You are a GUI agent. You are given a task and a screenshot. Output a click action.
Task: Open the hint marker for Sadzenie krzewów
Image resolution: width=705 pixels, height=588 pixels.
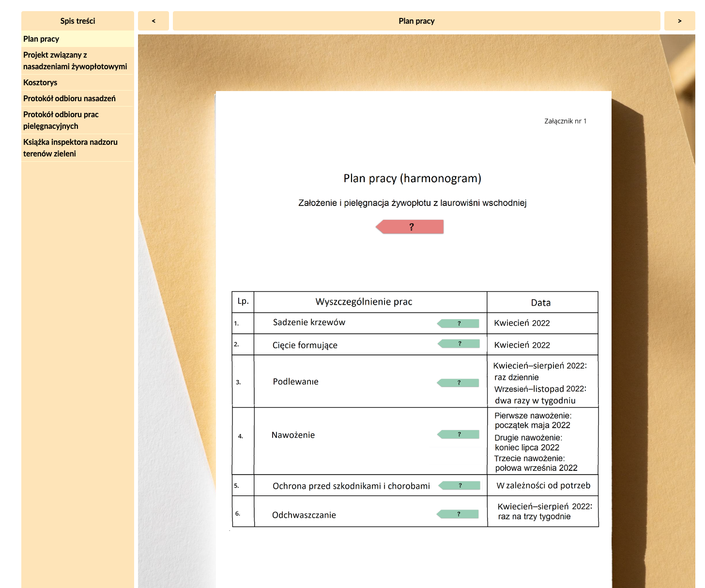tap(459, 324)
